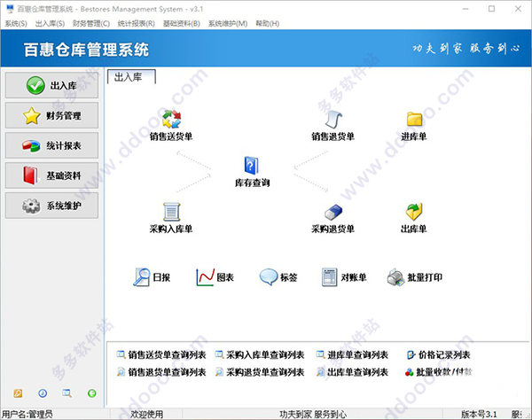Click the green circle icon in the bottom-left corner
This screenshot has width=532, height=420.
coord(91,393)
